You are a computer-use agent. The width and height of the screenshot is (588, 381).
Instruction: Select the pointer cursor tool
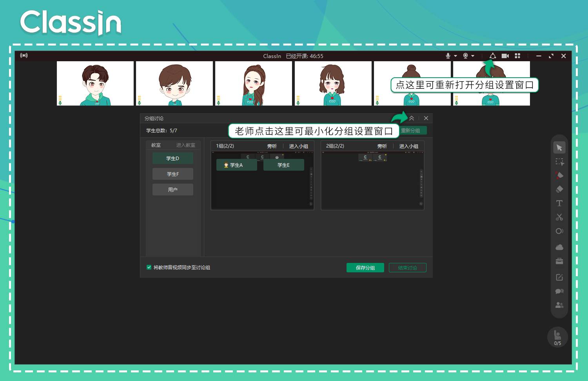pos(559,148)
